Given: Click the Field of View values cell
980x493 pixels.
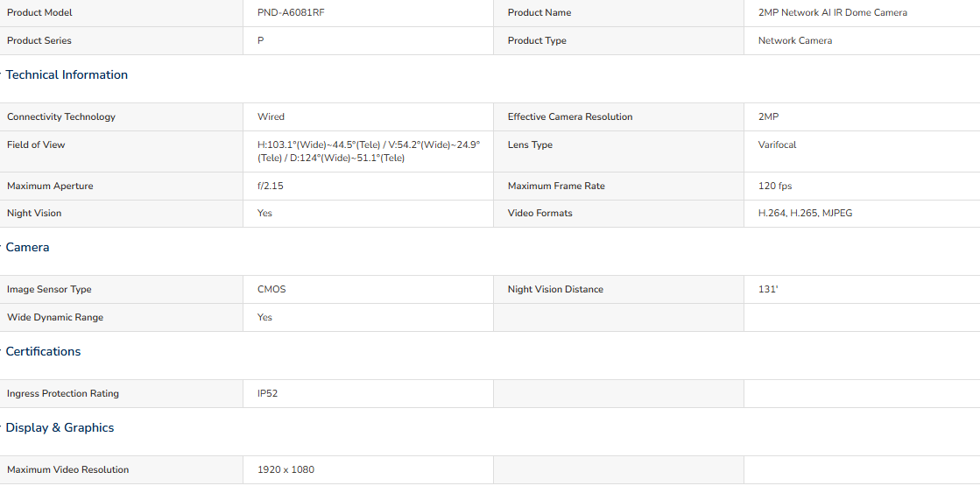Looking at the screenshot, I should (369, 151).
